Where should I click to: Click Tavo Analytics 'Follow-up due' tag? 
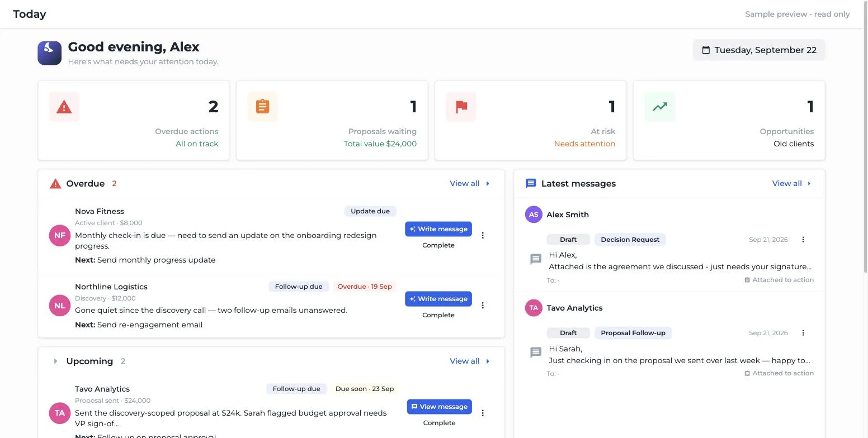(x=296, y=389)
